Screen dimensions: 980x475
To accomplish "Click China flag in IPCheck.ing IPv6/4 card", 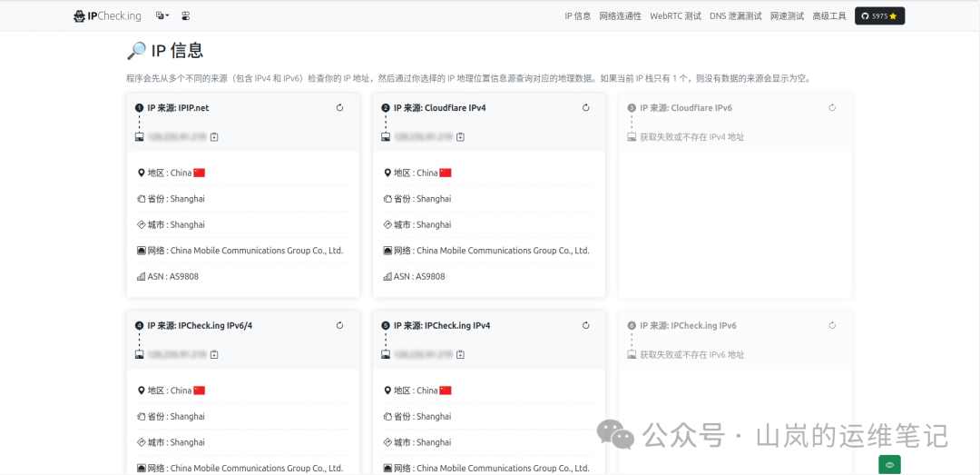I will [x=200, y=391].
